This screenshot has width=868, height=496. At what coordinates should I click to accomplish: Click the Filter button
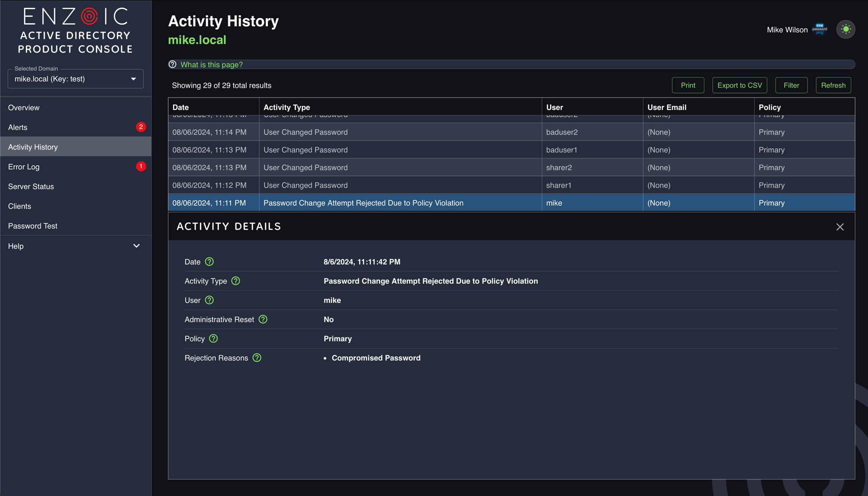(791, 85)
